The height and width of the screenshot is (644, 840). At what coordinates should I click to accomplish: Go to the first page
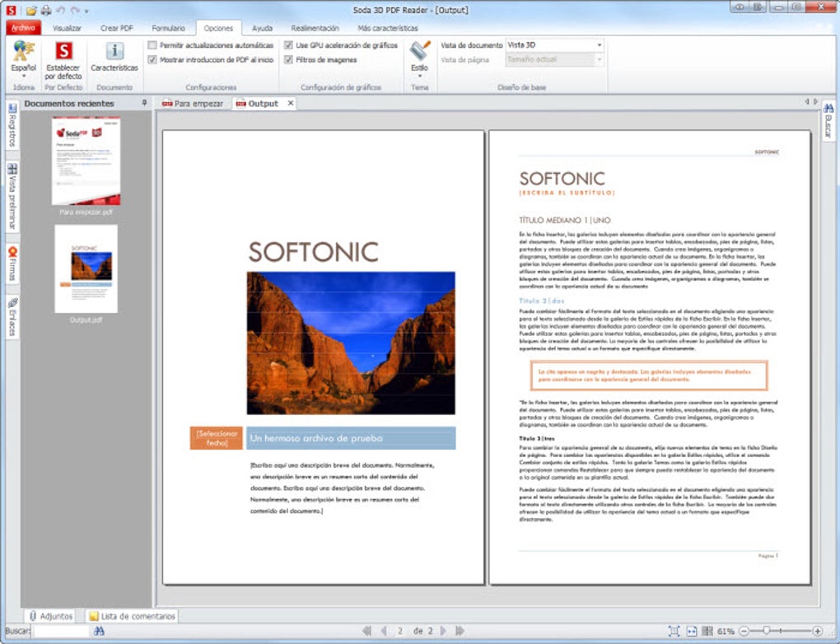(x=367, y=631)
